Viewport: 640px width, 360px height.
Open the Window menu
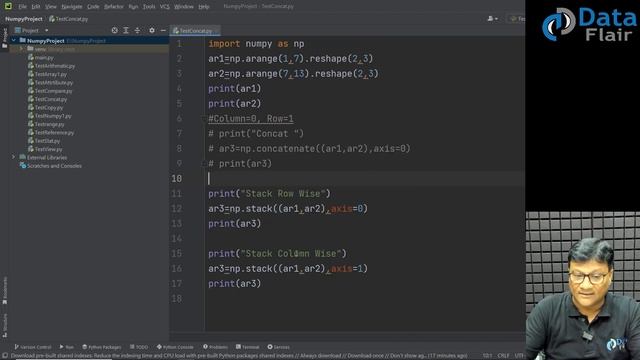point(184,7)
